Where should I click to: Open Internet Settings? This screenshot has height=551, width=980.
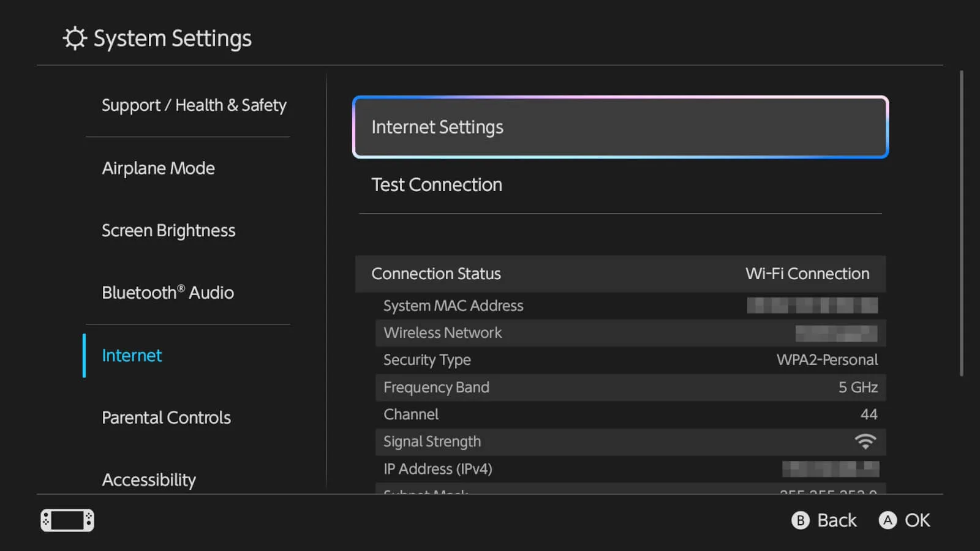[x=620, y=127]
